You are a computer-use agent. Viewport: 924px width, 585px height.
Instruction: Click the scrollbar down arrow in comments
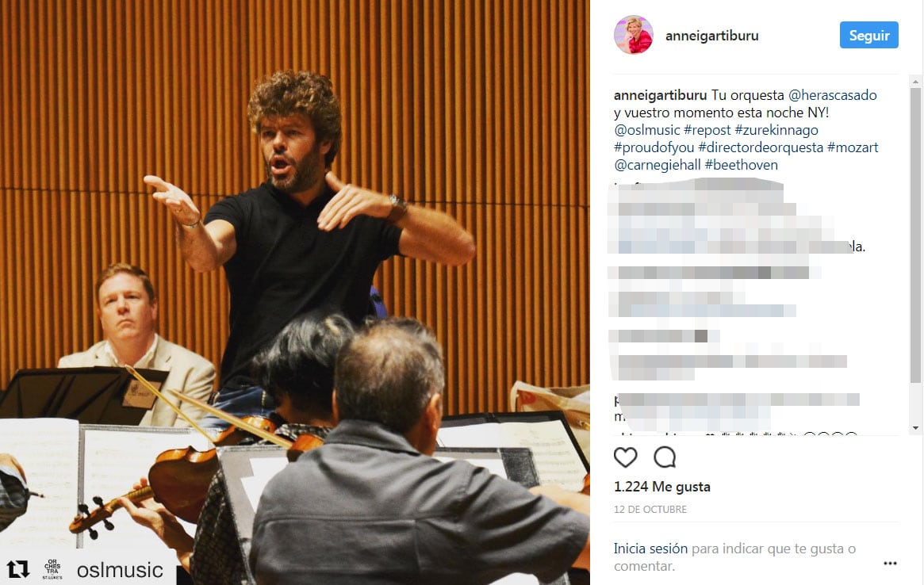(915, 428)
